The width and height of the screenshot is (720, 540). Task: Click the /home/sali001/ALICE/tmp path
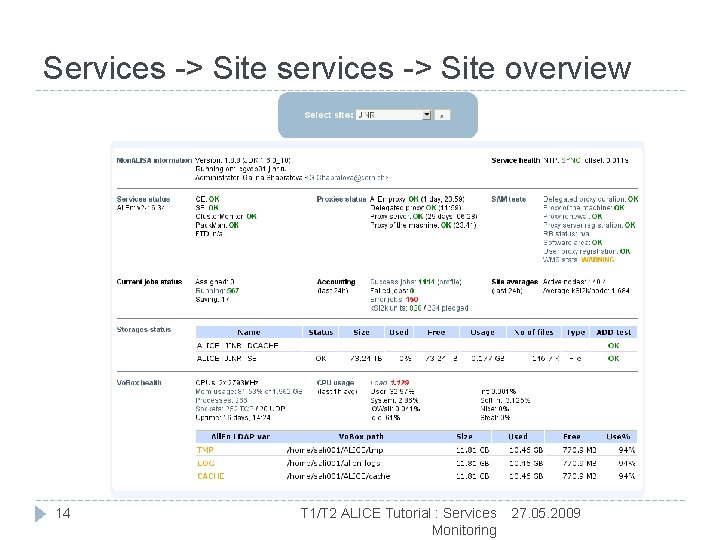[x=335, y=450]
